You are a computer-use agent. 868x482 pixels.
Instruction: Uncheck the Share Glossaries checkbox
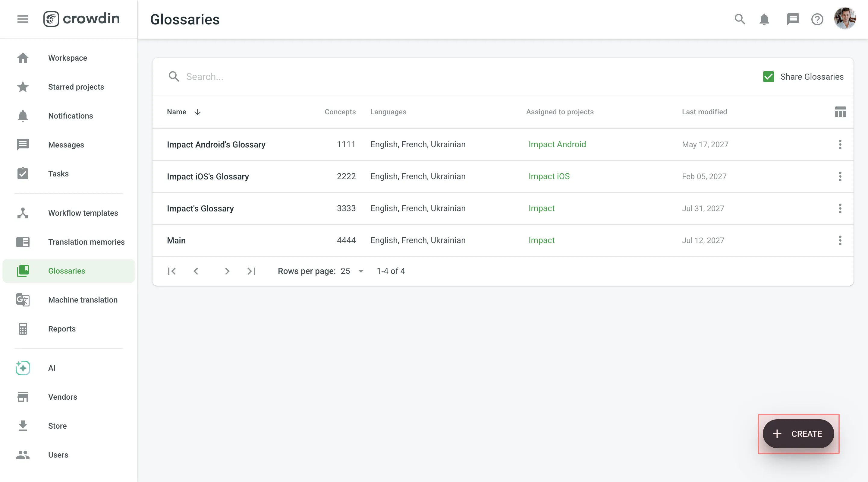click(x=768, y=77)
